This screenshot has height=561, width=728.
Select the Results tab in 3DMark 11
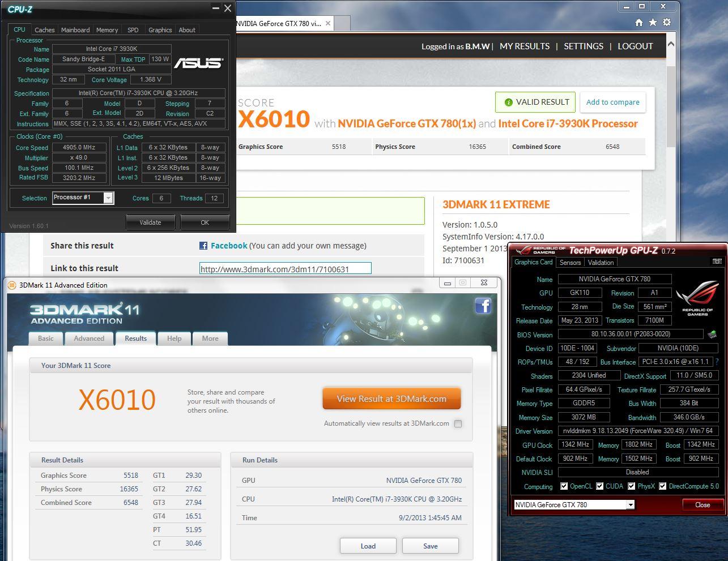point(135,338)
